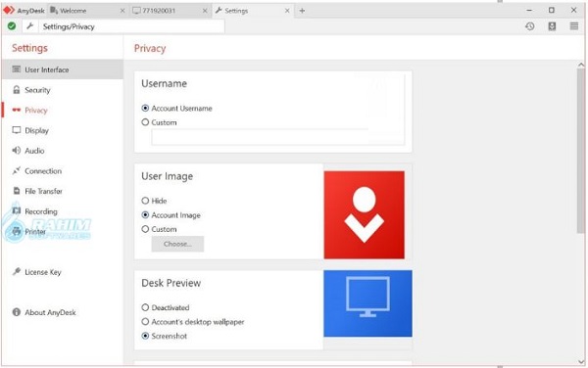Select Screenshot under Desk Preview
This screenshot has width=588, height=368.
pos(145,336)
